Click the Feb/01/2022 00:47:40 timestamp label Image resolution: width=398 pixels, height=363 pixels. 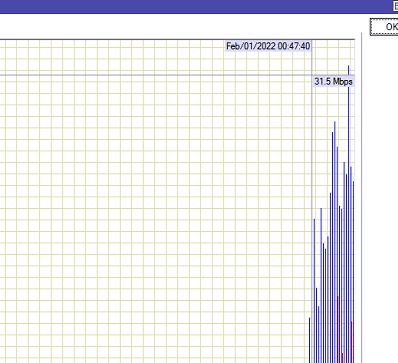point(268,46)
